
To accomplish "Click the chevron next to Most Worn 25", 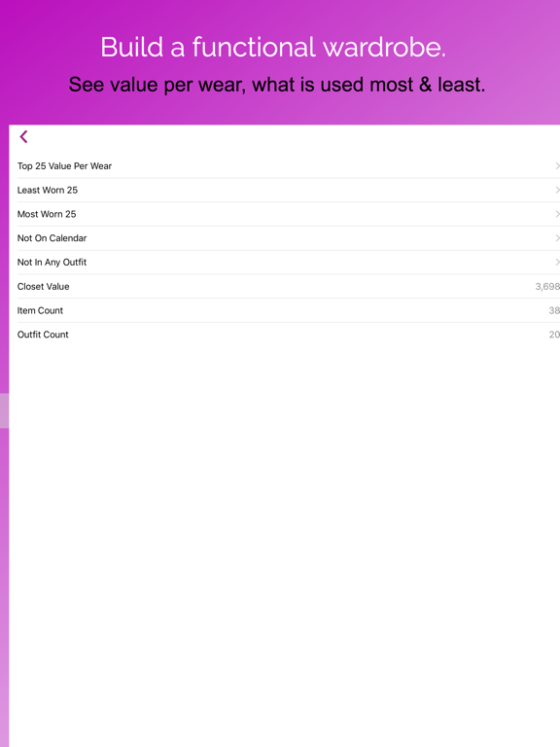I will [x=557, y=214].
